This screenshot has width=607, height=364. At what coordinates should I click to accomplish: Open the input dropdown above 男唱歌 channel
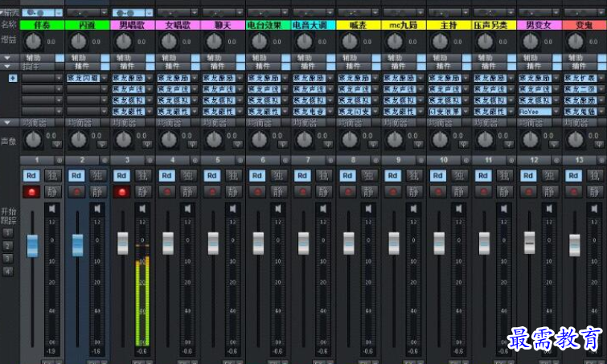149,13
